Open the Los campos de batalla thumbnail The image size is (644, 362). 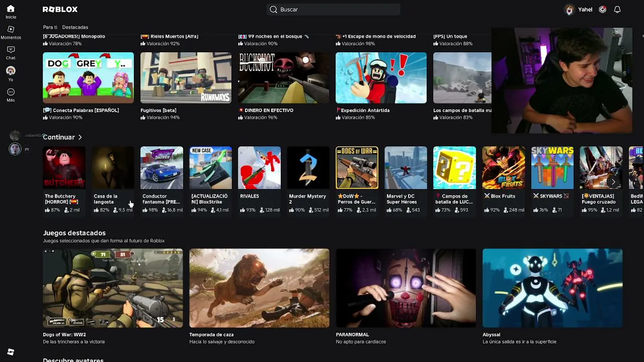(x=462, y=78)
